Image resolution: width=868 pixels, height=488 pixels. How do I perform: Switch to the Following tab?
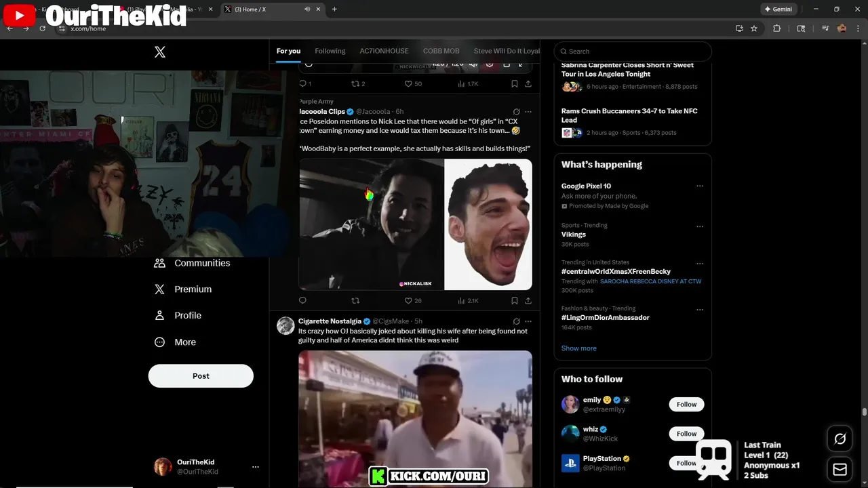330,51
